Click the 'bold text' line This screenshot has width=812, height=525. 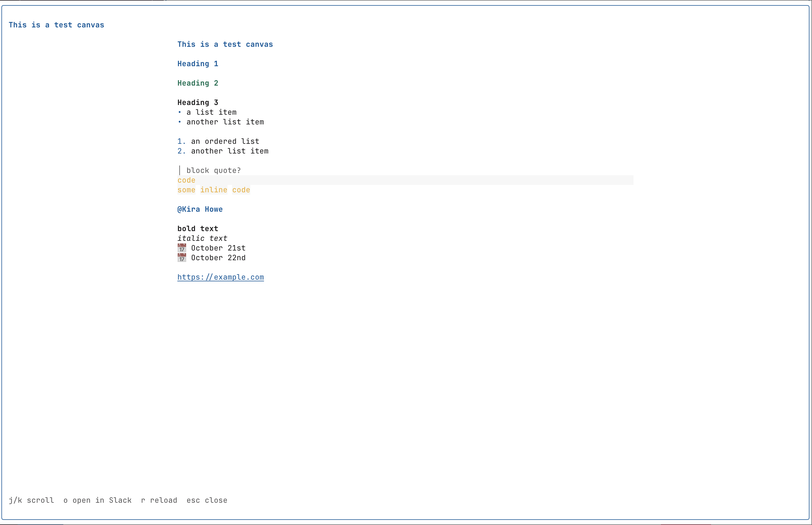pyautogui.click(x=198, y=229)
